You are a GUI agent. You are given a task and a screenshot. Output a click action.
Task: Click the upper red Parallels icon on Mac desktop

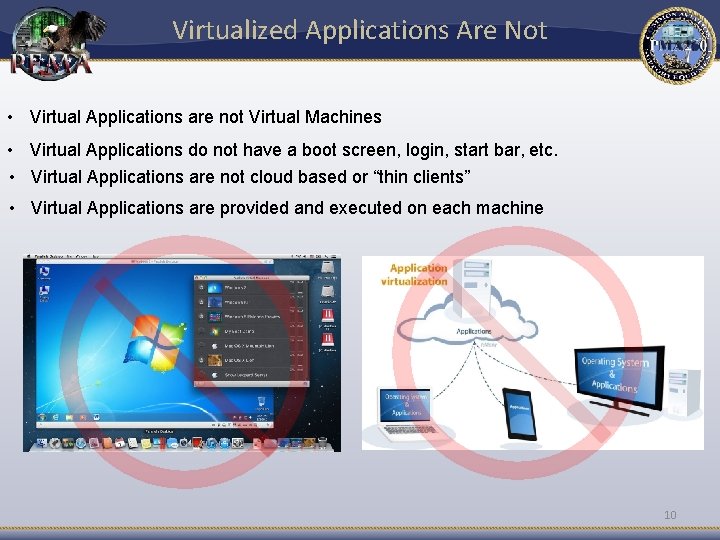click(x=327, y=317)
